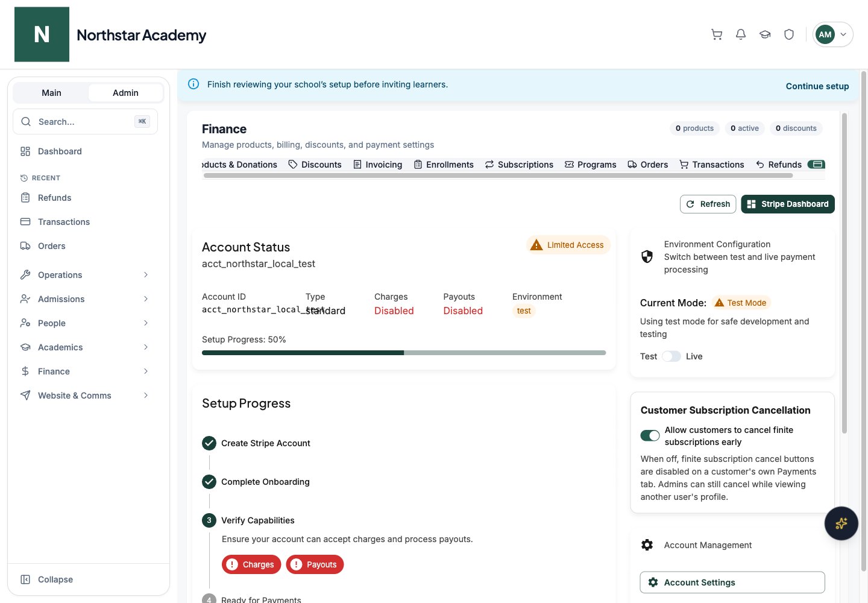Open the Invoicing tab
Screen dimensions: 868x603
[377, 165]
